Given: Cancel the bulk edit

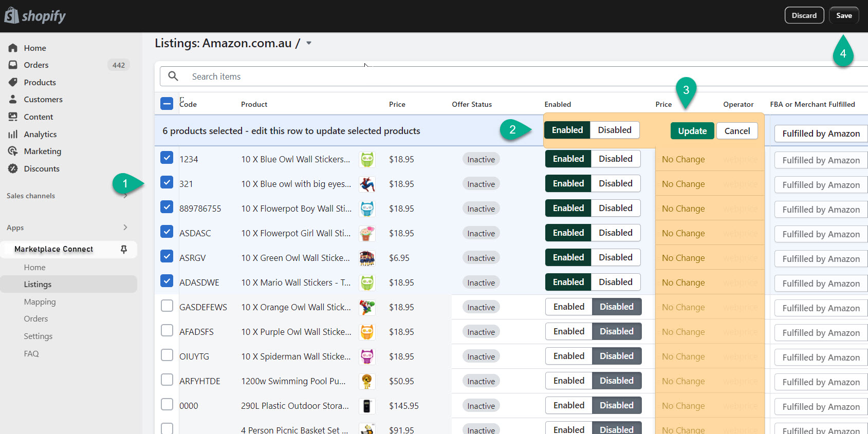Looking at the screenshot, I should point(737,131).
